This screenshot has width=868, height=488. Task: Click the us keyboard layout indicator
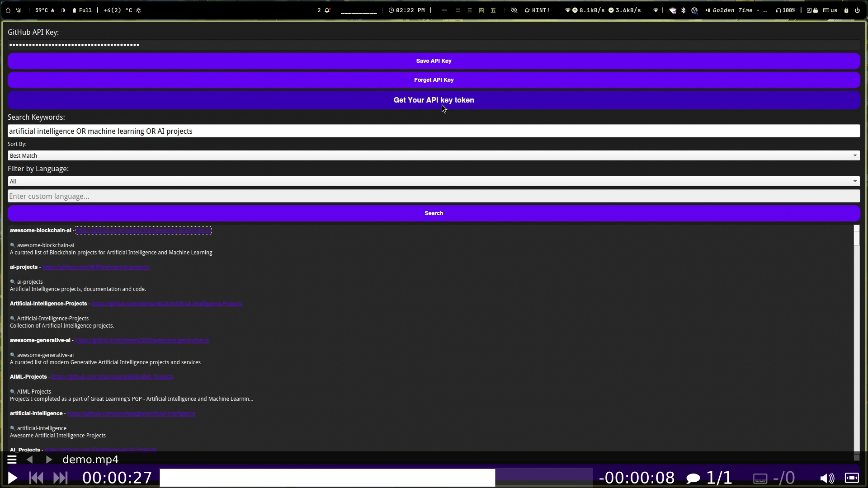[830, 10]
